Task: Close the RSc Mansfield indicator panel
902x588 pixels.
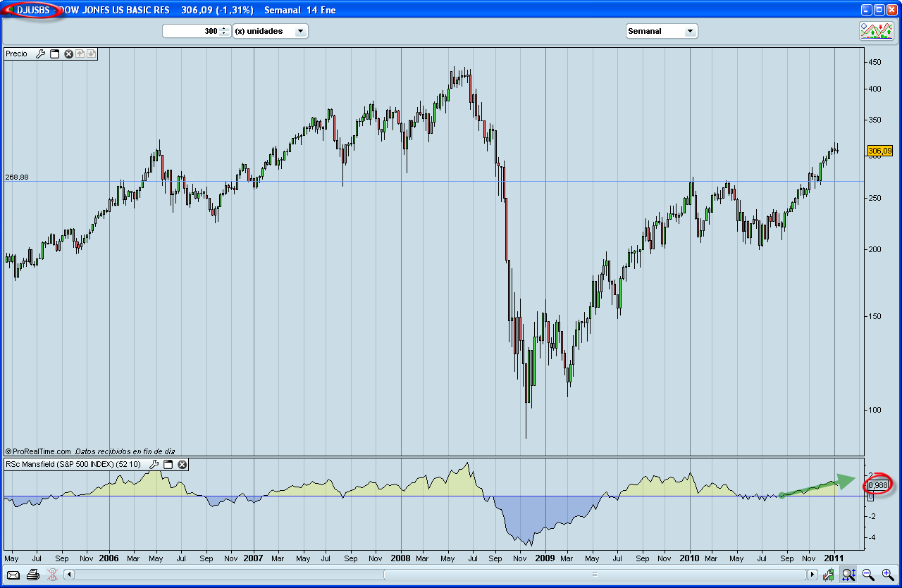Action: point(182,464)
